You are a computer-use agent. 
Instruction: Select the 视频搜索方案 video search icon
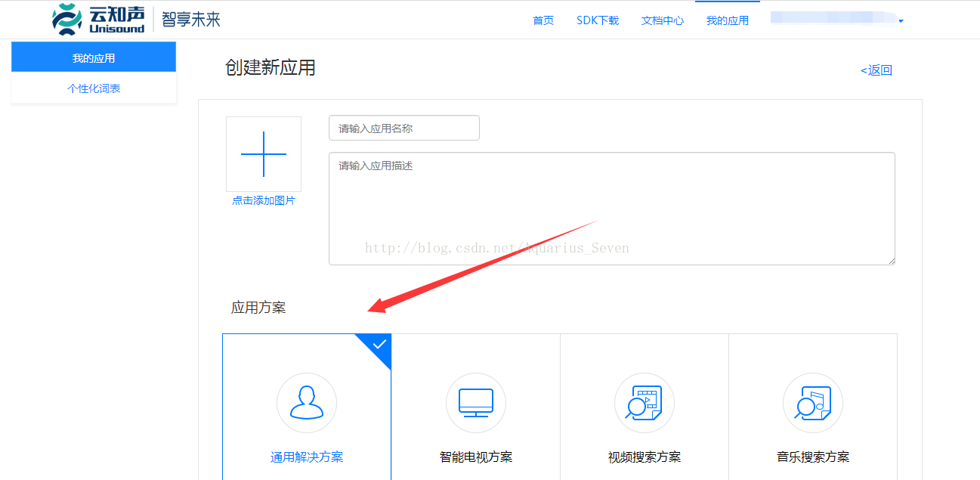[645, 402]
